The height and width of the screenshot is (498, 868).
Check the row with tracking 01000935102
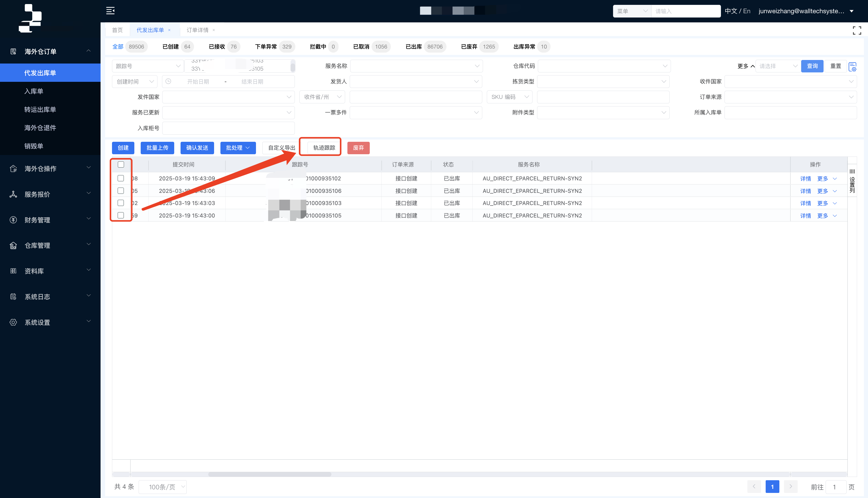pyautogui.click(x=121, y=178)
